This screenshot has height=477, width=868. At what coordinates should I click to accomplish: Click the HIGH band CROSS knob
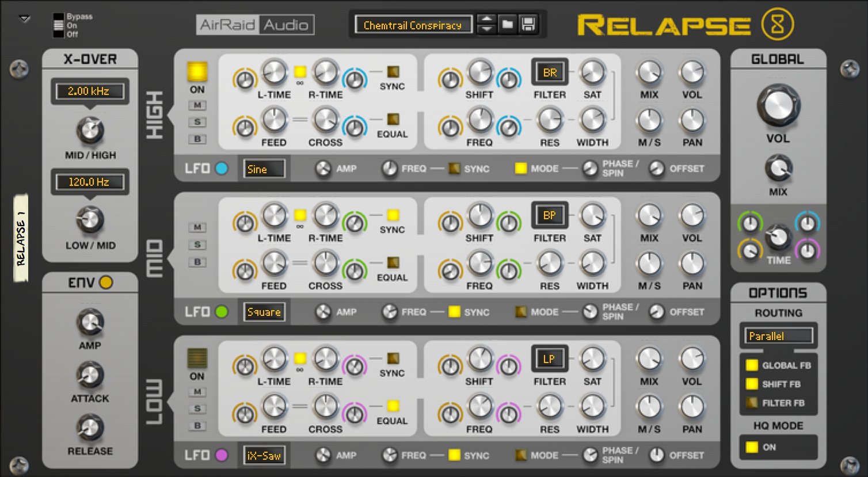pyautogui.click(x=325, y=119)
